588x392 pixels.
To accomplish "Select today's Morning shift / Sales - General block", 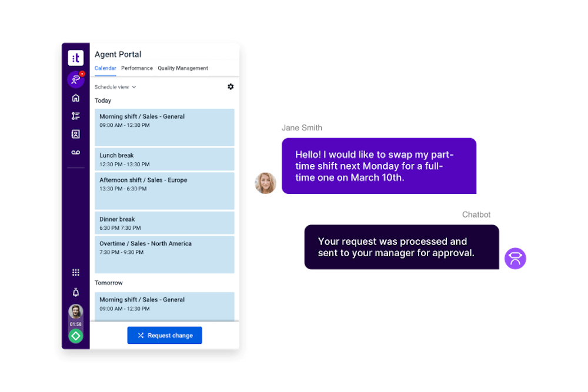I will click(x=165, y=127).
